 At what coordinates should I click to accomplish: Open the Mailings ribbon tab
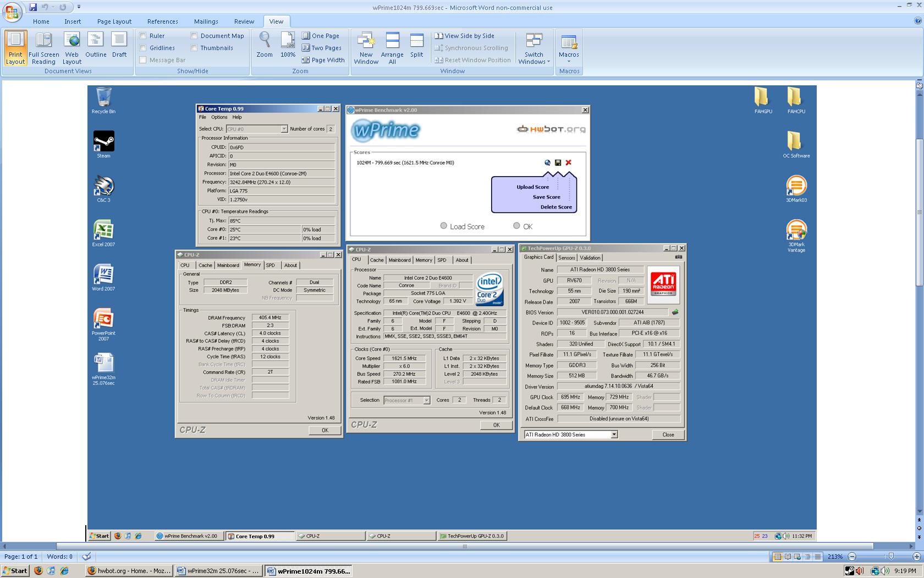coord(206,21)
